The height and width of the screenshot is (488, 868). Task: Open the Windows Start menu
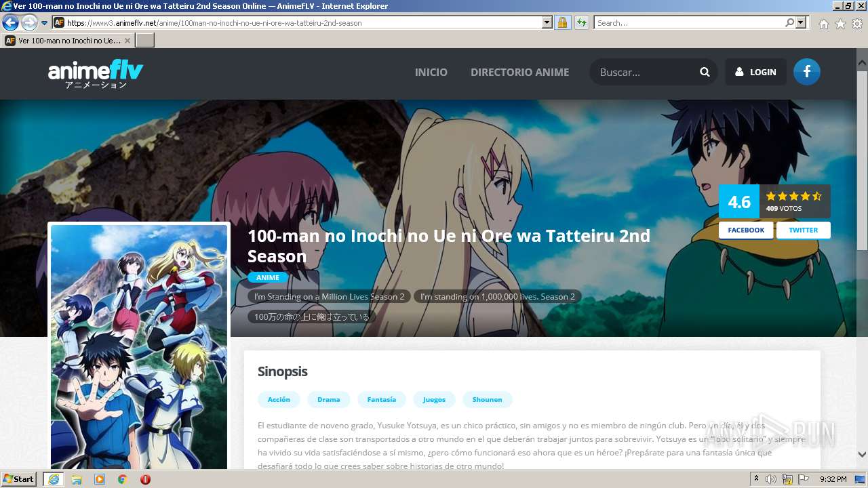tap(19, 479)
